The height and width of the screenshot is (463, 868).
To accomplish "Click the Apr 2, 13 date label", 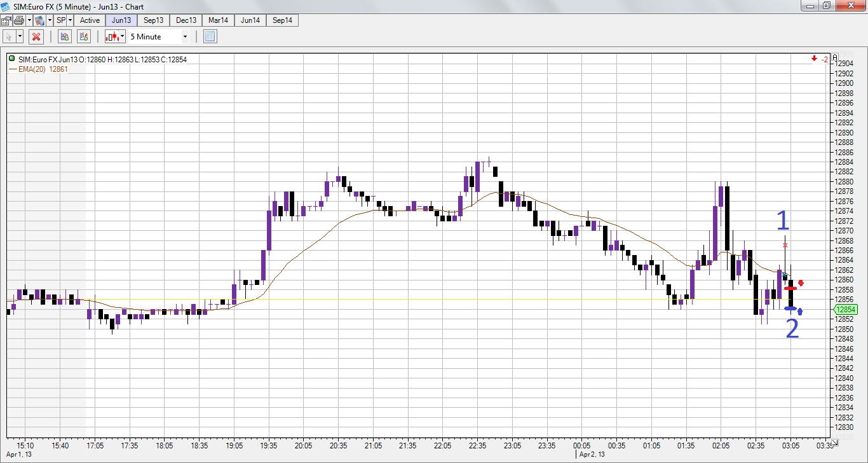I will (x=592, y=454).
